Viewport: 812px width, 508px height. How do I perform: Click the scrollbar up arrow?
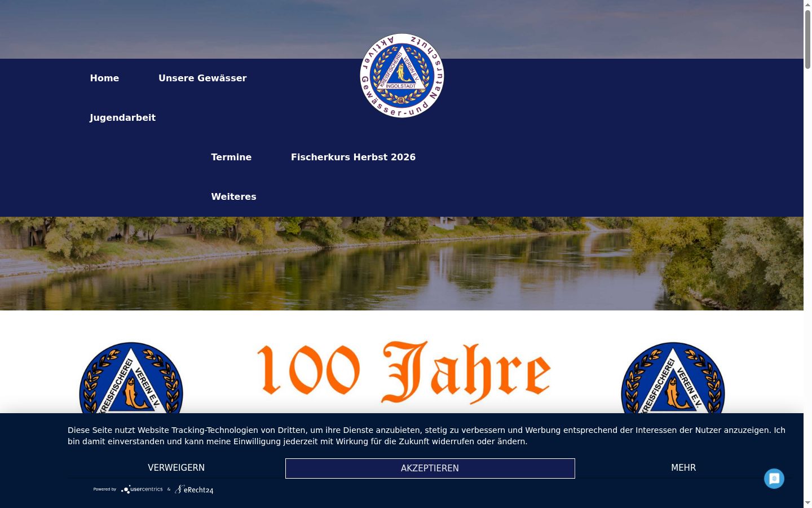[x=807, y=5]
